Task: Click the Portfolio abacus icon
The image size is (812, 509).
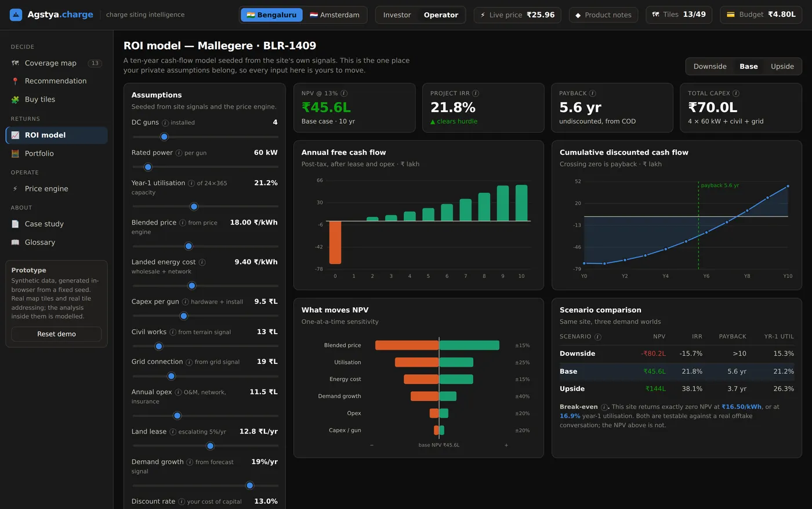Action: (15, 154)
